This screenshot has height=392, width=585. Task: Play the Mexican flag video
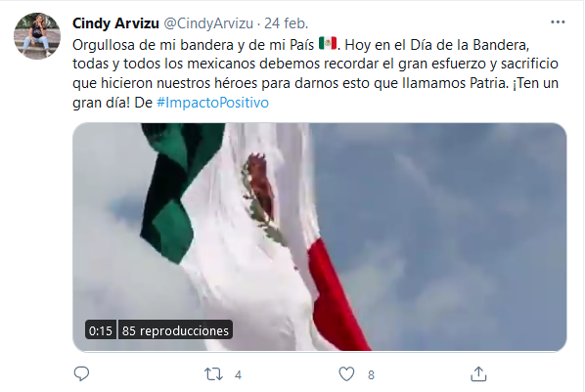click(319, 238)
